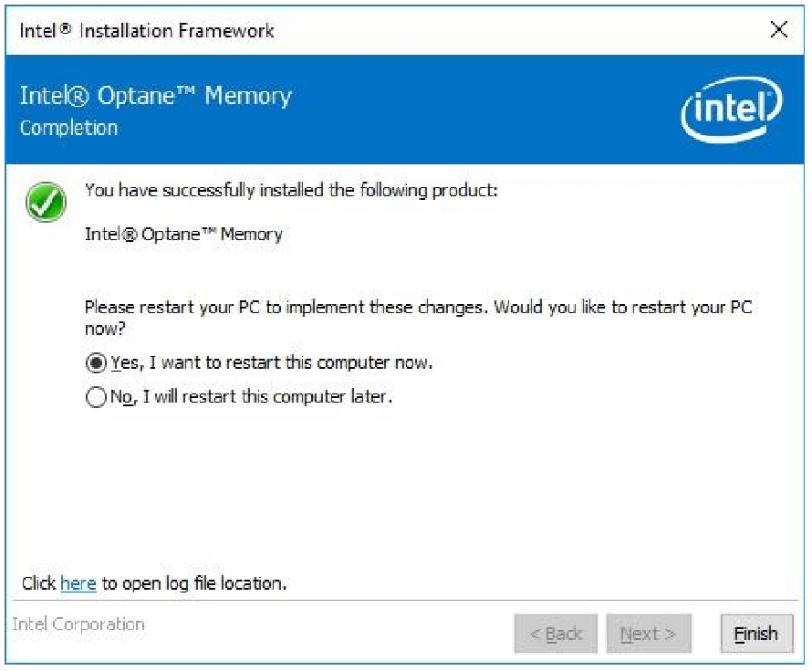Select the No restart later radio circle
Image resolution: width=812 pixels, height=671 pixels.
(x=96, y=398)
